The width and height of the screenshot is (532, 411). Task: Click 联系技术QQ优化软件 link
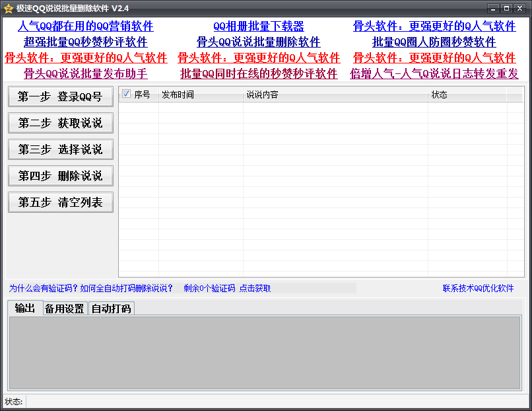tap(478, 288)
